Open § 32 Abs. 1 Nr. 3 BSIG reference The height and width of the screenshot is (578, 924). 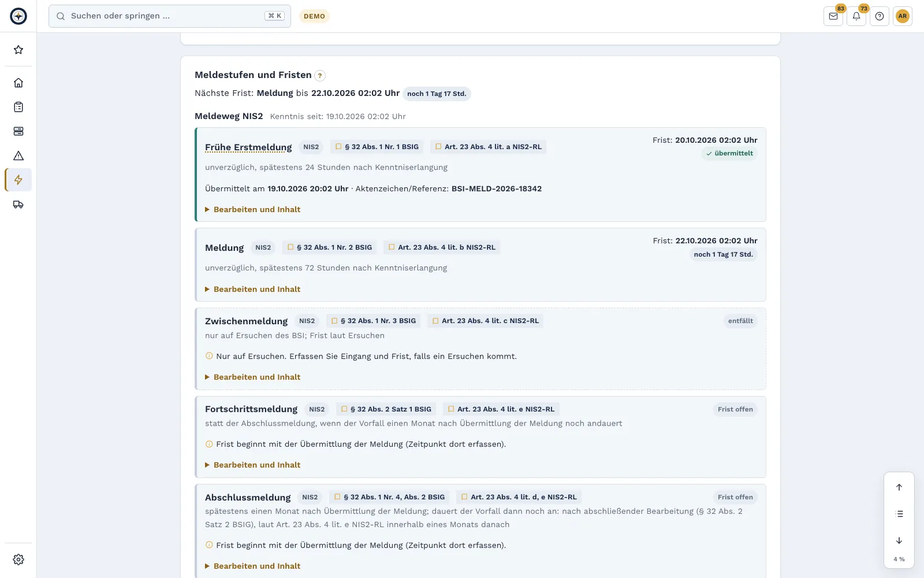pyautogui.click(x=374, y=321)
